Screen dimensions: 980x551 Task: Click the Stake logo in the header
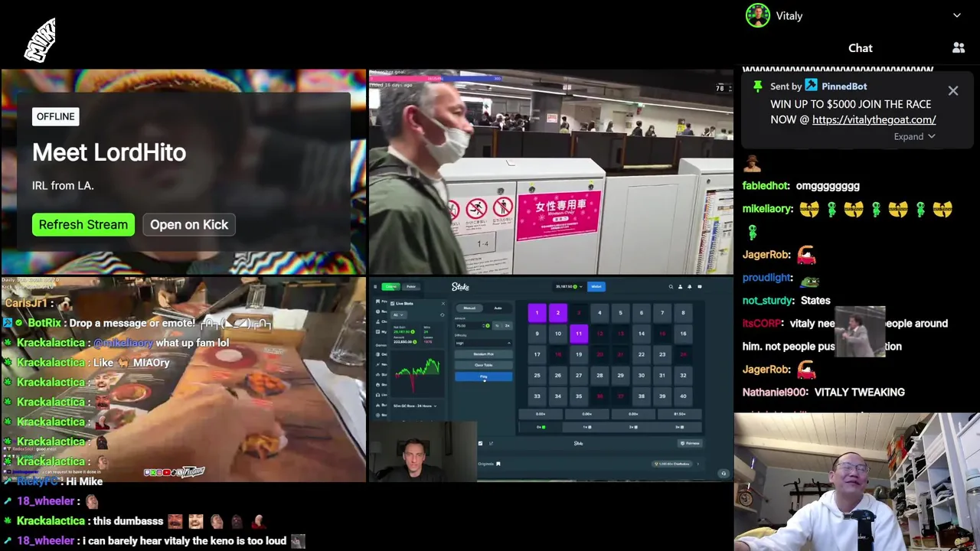click(x=460, y=286)
